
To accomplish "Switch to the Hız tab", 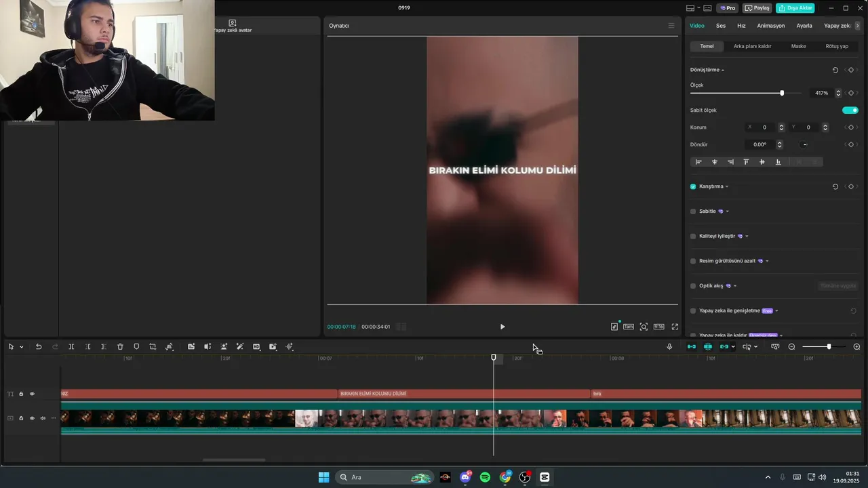I will [741, 26].
